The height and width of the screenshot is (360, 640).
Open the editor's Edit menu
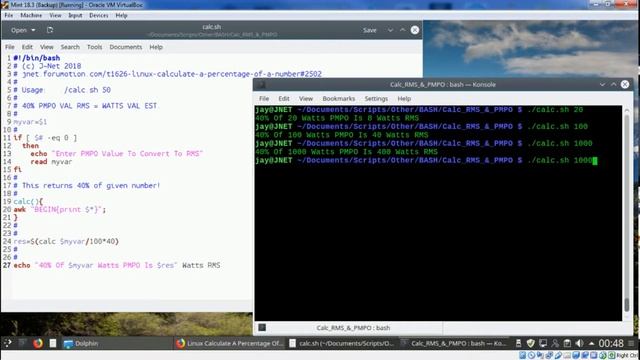(x=27, y=47)
